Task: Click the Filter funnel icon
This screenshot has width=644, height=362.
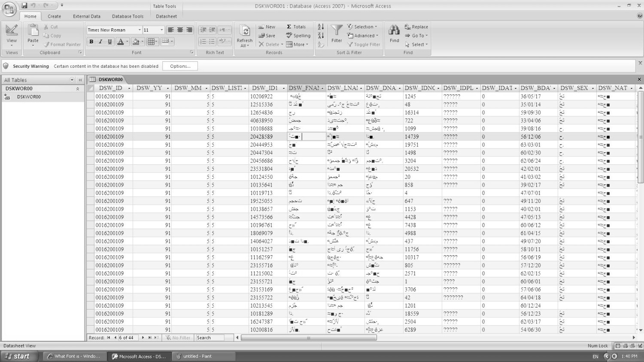Action: tap(337, 30)
